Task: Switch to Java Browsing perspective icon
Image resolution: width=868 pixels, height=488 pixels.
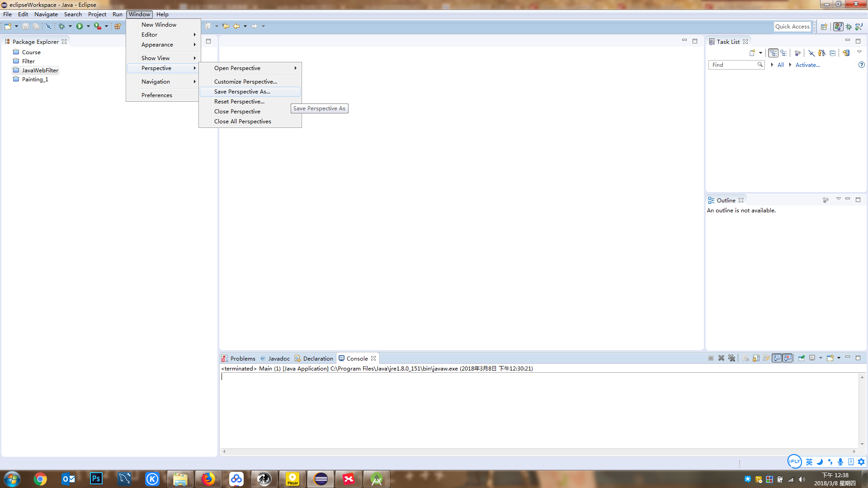Action: [x=859, y=27]
